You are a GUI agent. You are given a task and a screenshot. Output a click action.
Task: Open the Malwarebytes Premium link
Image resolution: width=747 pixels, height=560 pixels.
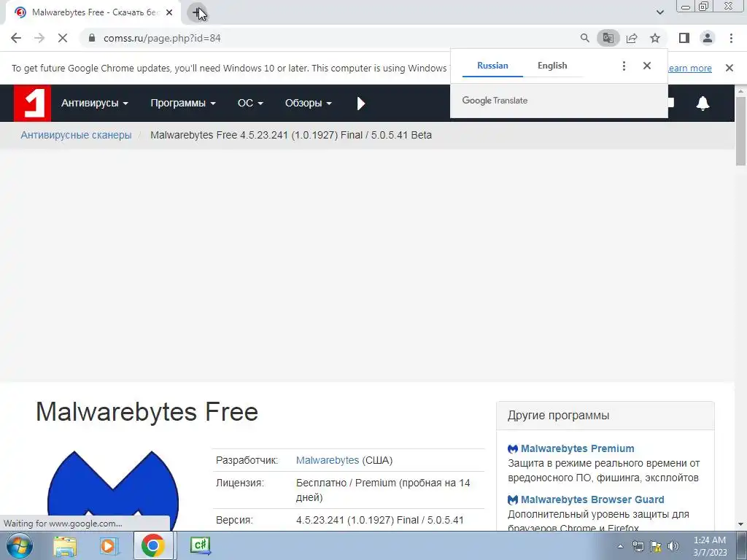(x=577, y=448)
